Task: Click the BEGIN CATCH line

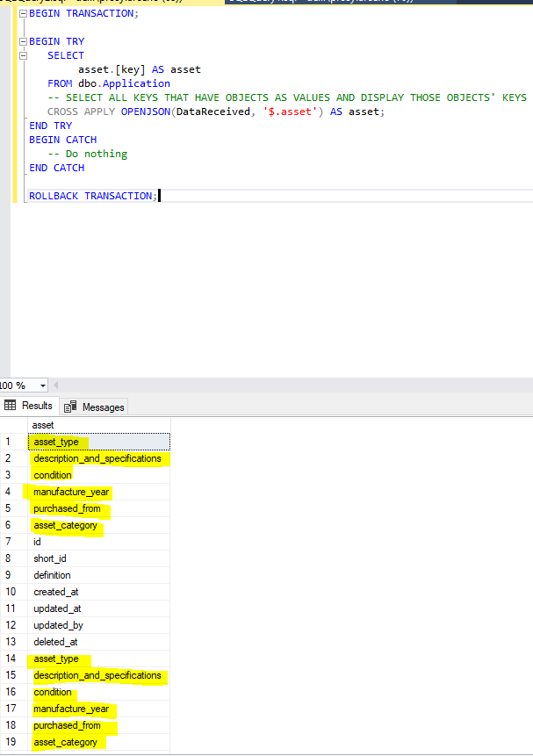Action: click(62, 140)
